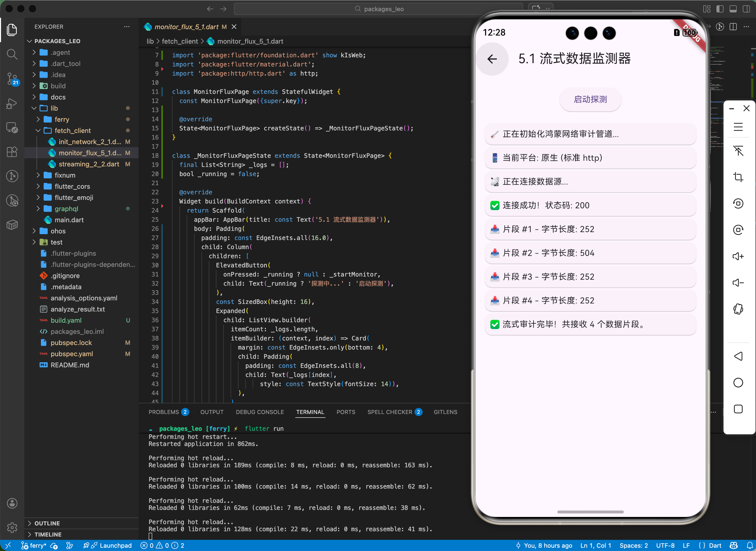Switch to the DEBUG CONSOLE tab
This screenshot has width=756, height=551.
[x=260, y=412]
